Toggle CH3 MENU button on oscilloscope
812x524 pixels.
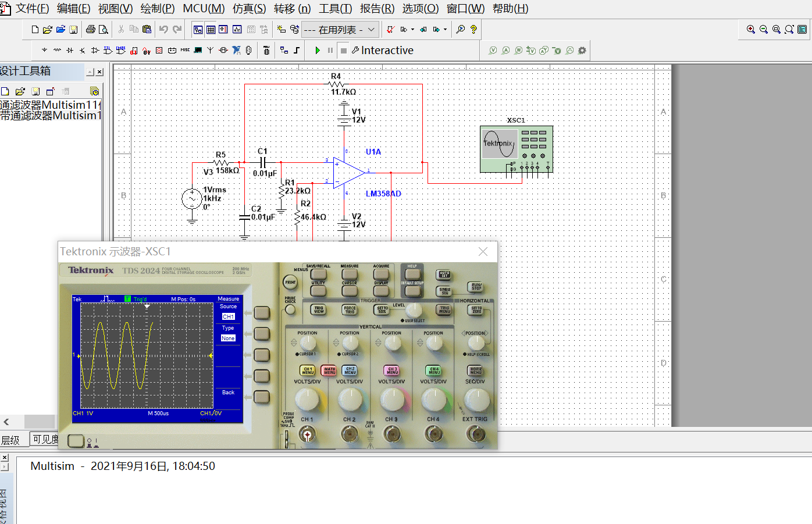pos(392,370)
